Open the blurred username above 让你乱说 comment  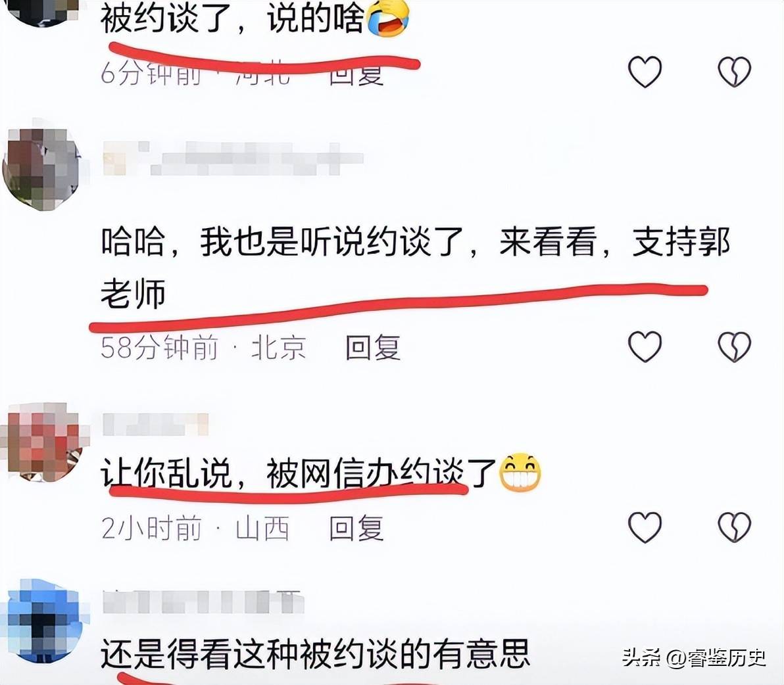point(155,424)
